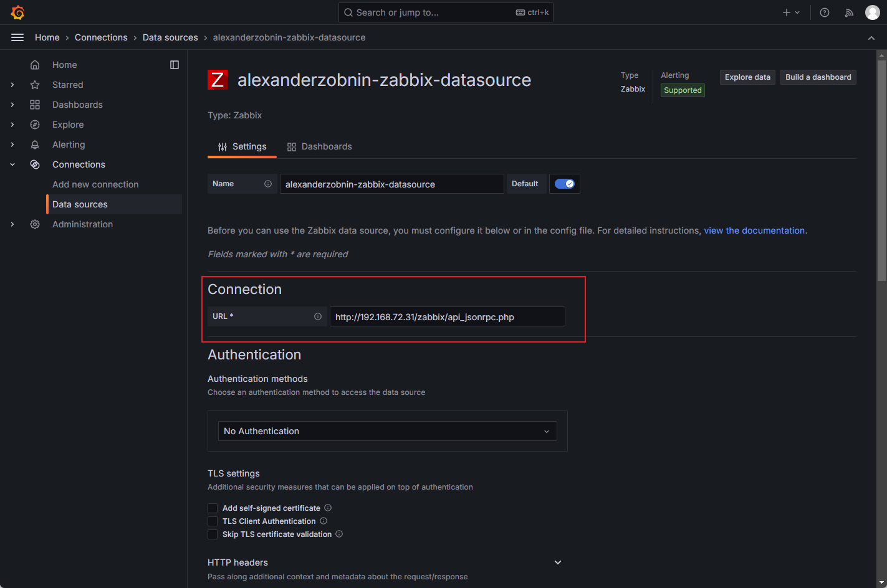Screen dimensions: 887x588
Task: Switch to the Settings tab
Action: [x=242, y=146]
